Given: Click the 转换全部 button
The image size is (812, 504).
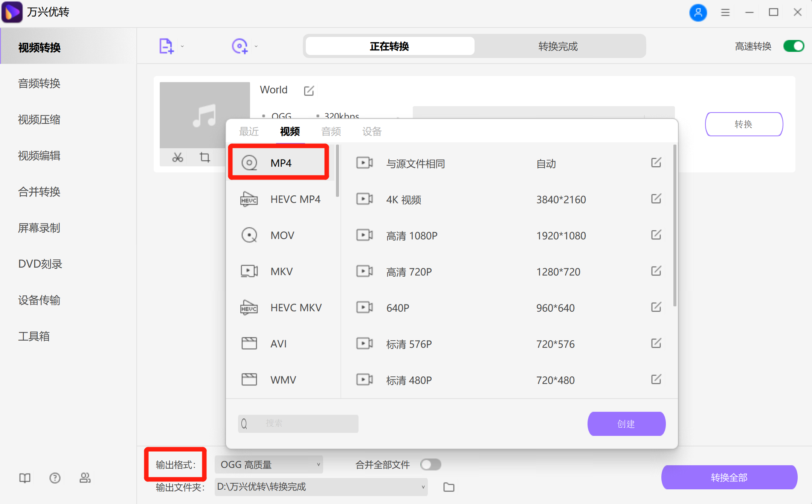Looking at the screenshot, I should (729, 477).
